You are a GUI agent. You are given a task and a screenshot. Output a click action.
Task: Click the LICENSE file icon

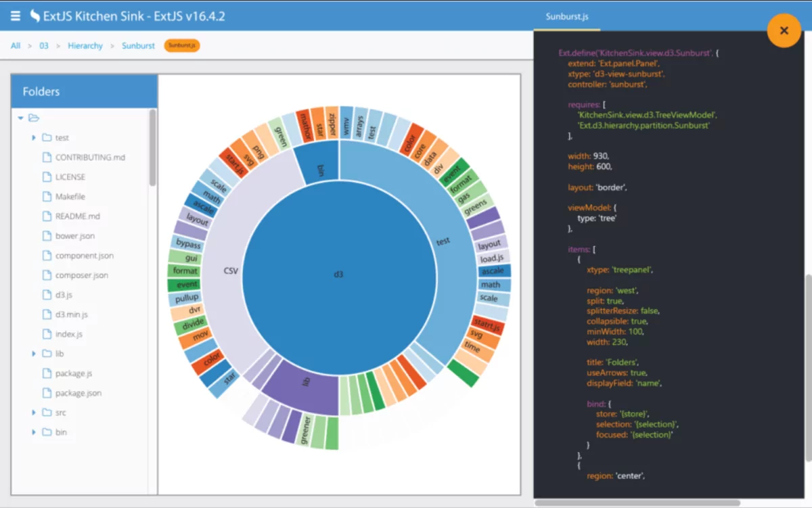click(x=47, y=177)
